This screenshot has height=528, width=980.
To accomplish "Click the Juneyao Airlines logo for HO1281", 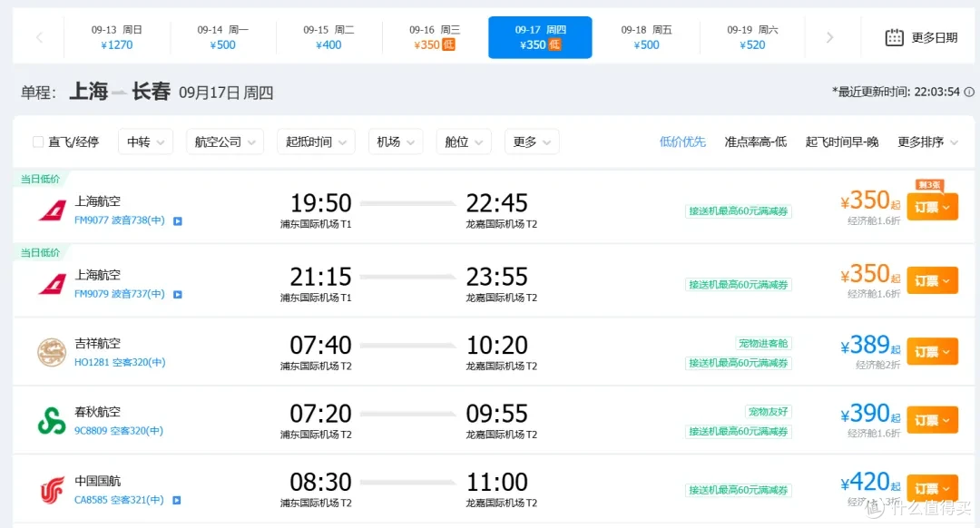I will (x=52, y=352).
